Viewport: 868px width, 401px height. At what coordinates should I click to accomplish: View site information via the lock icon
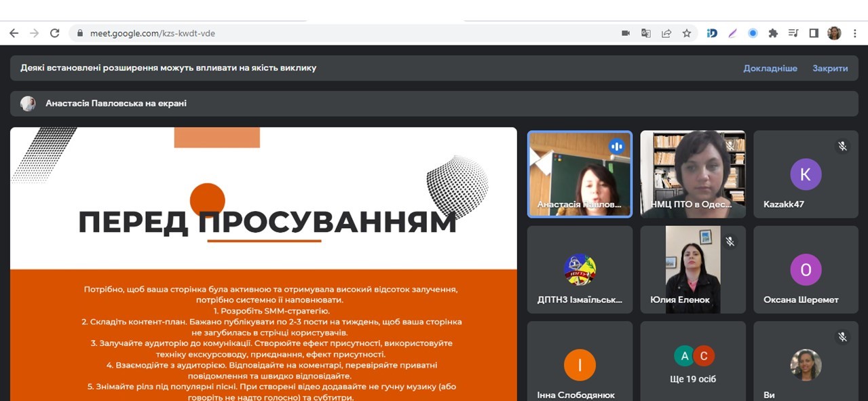pos(80,33)
